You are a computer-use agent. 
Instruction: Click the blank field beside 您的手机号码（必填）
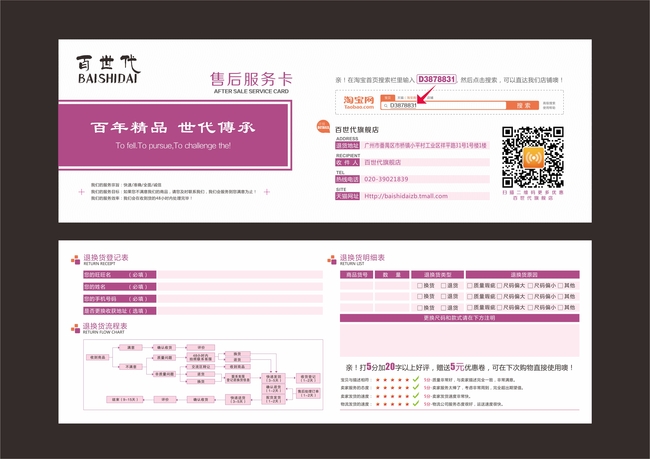(x=240, y=299)
